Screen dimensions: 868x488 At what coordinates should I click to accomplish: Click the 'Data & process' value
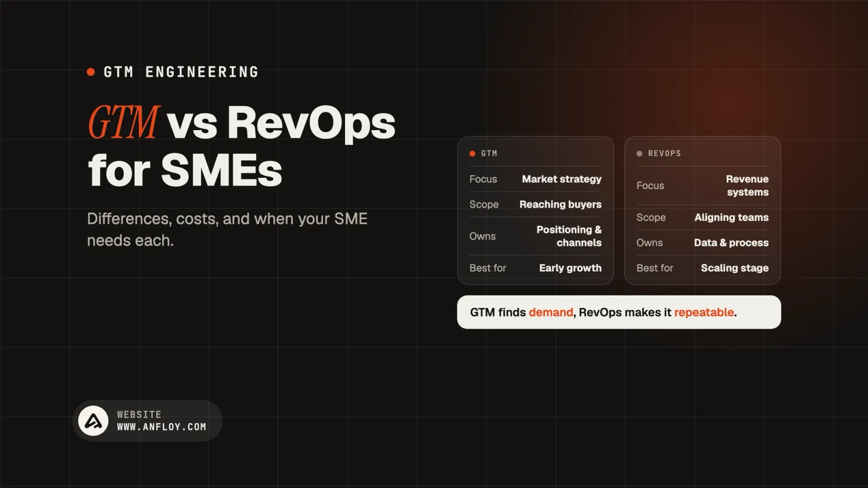point(731,243)
